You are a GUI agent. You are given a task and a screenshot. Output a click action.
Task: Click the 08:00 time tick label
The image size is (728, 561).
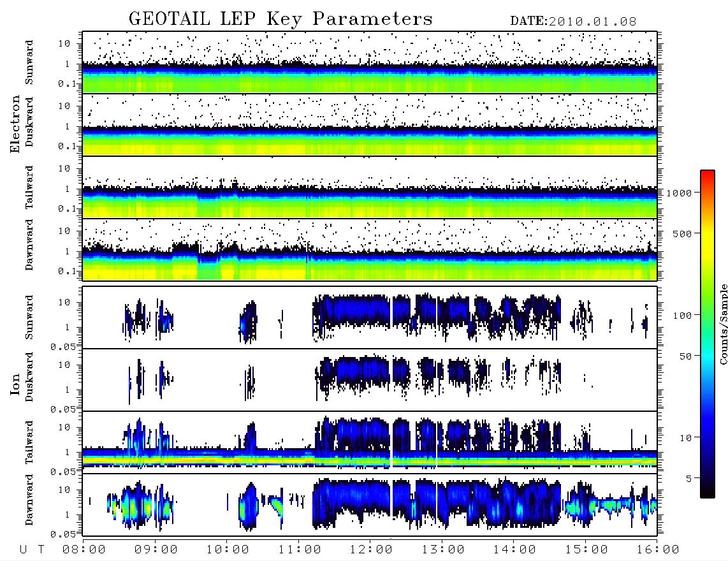84,550
